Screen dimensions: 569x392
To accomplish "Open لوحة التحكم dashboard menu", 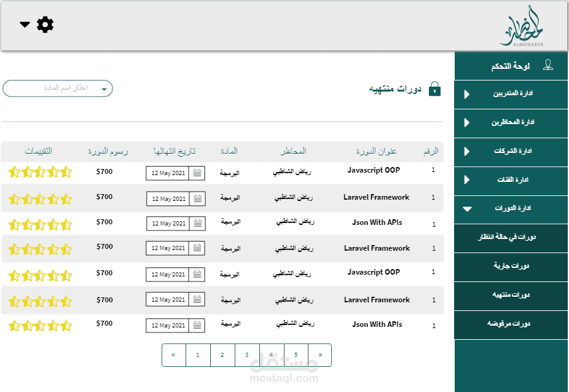I will [511, 66].
